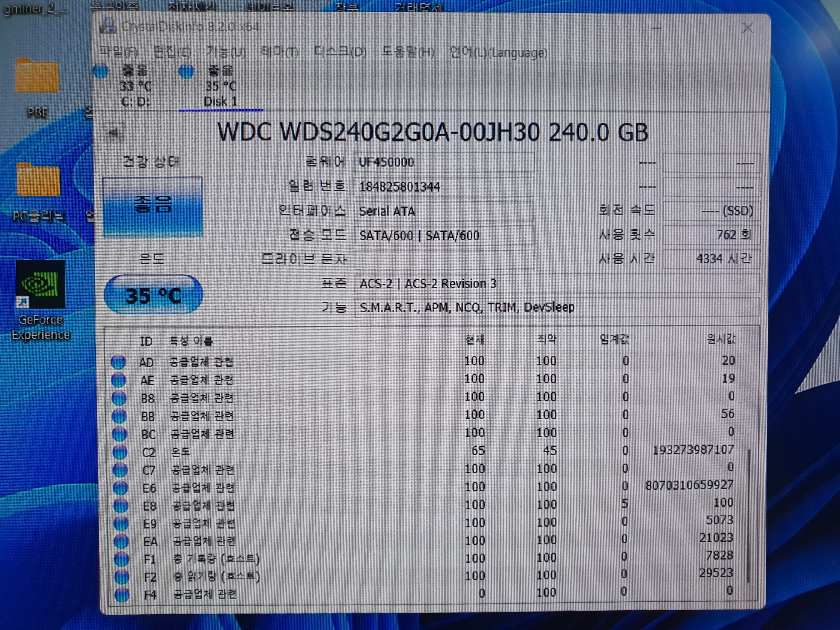Click the 최악 column header
Viewport: 840px width, 630px height.
point(546,339)
